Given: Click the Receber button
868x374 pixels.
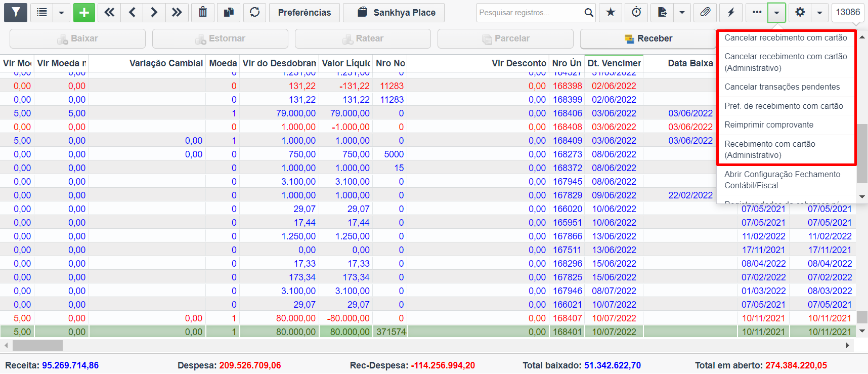Looking at the screenshot, I should coord(648,38).
